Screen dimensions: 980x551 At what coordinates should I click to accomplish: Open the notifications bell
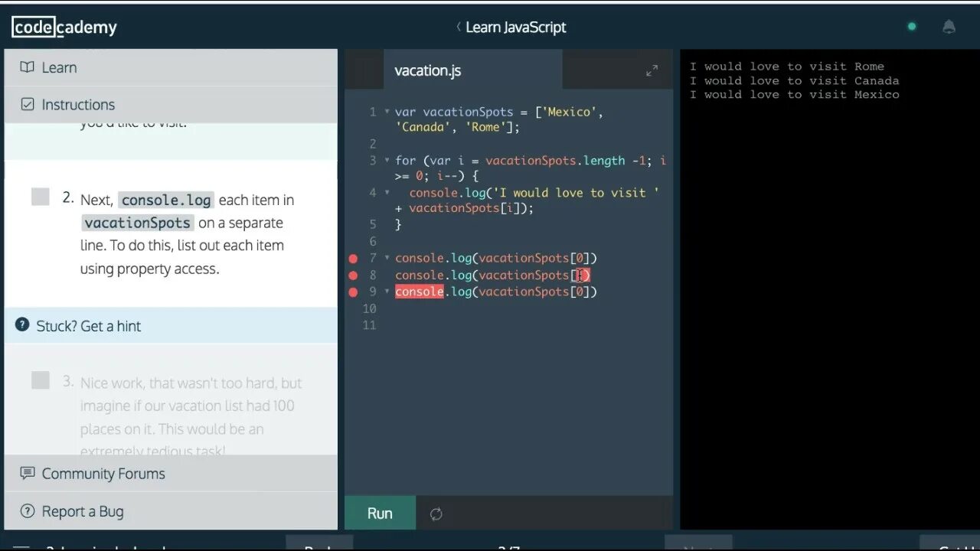pyautogui.click(x=949, y=27)
